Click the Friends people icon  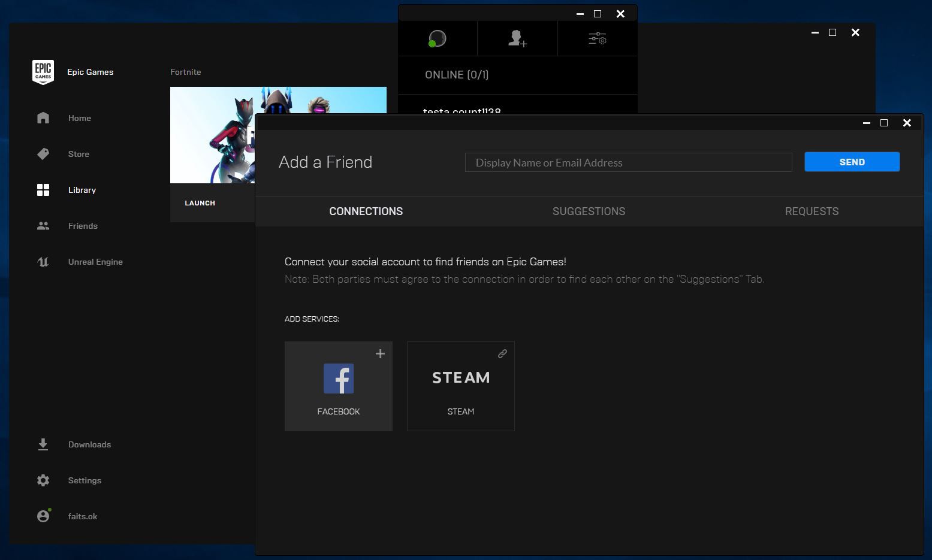(x=43, y=226)
